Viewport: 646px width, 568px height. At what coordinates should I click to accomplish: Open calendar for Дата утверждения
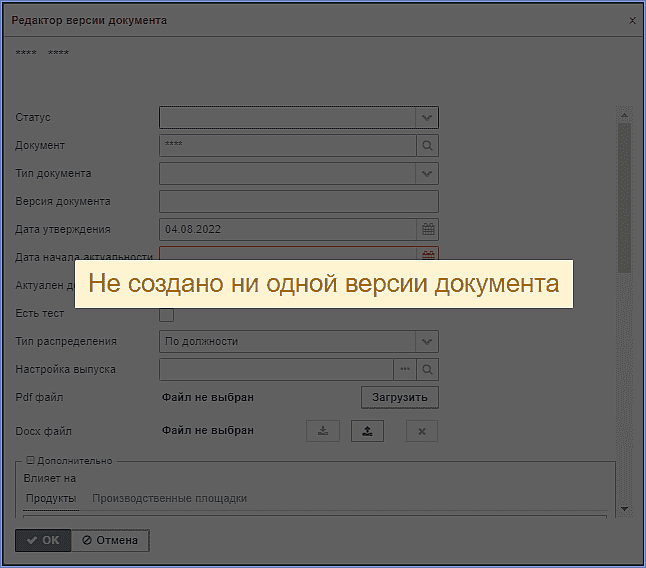[428, 229]
